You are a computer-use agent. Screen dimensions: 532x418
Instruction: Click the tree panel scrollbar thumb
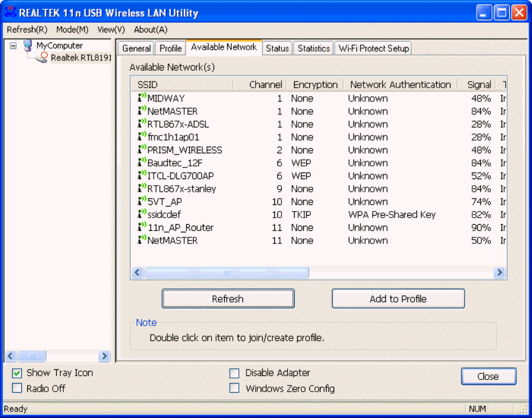(31, 356)
